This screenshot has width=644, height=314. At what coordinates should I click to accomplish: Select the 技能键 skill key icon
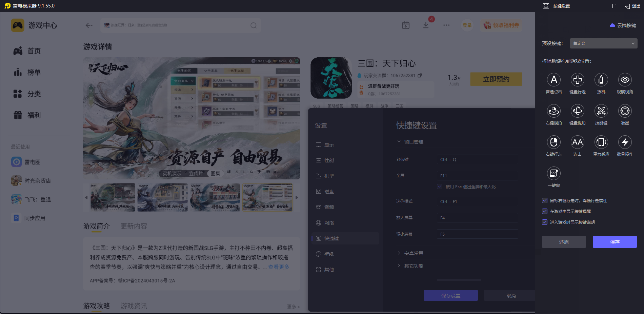pyautogui.click(x=601, y=111)
